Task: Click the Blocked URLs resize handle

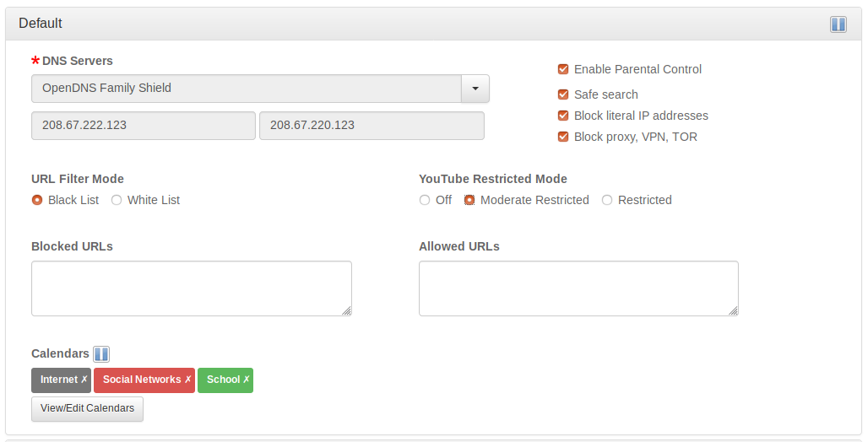Action: 346,310
